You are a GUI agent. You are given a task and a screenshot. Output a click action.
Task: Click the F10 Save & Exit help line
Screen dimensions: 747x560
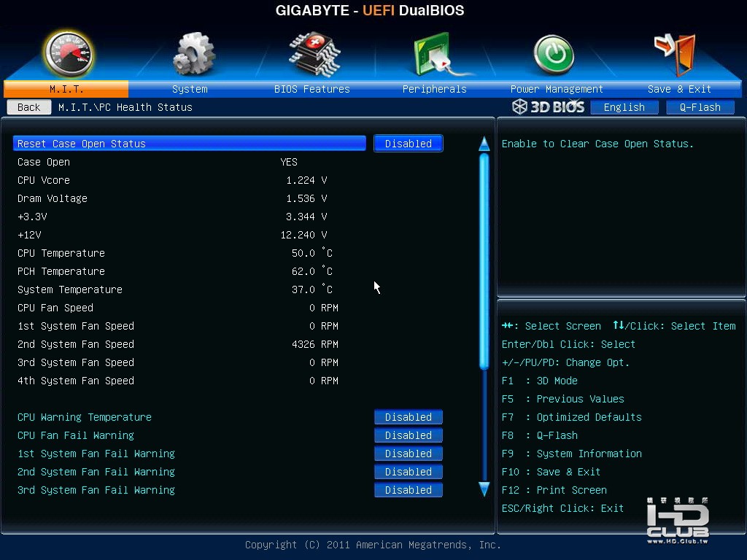(x=551, y=472)
